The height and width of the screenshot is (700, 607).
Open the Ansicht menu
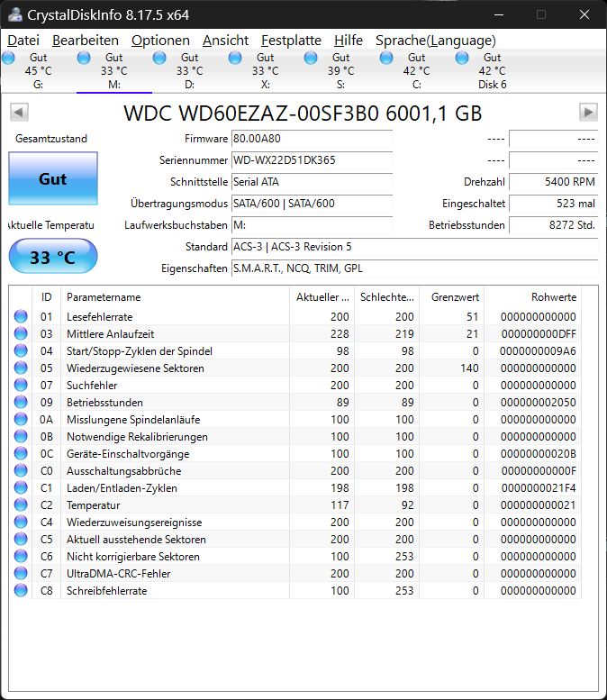click(x=225, y=41)
